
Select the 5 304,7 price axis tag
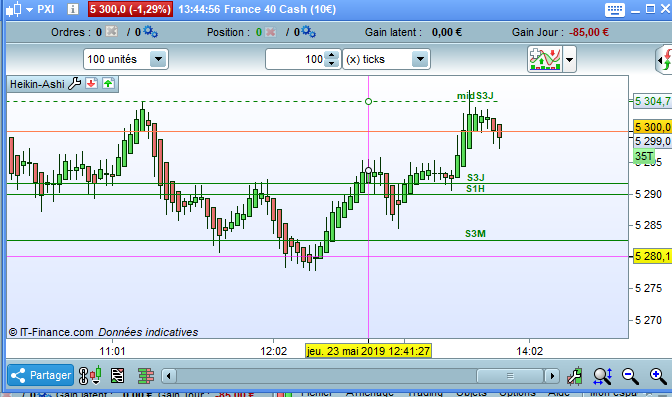pyautogui.click(x=652, y=102)
